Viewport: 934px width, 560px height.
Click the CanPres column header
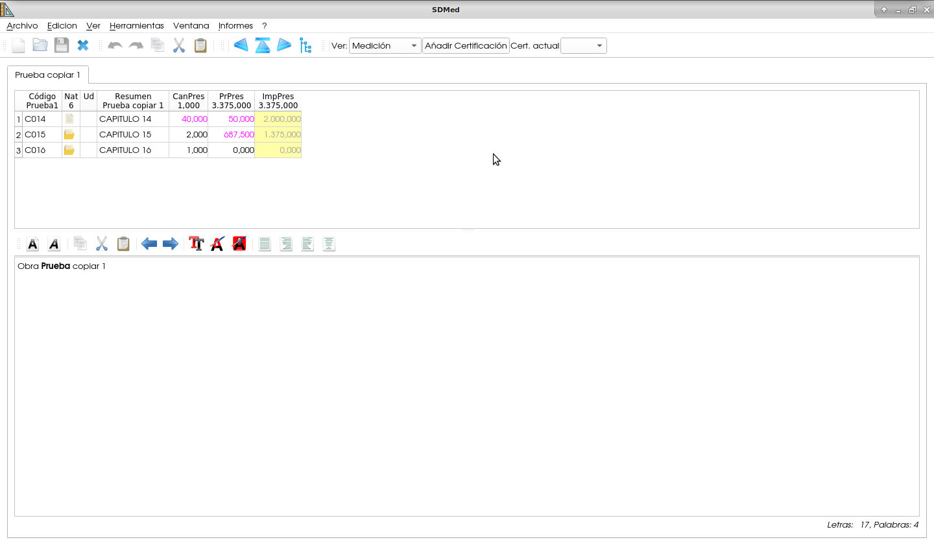[189, 100]
